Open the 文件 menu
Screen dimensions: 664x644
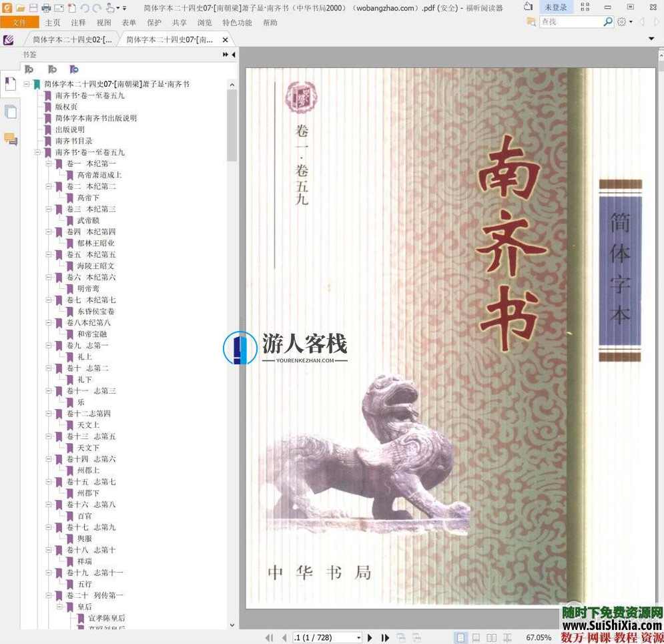(x=19, y=22)
